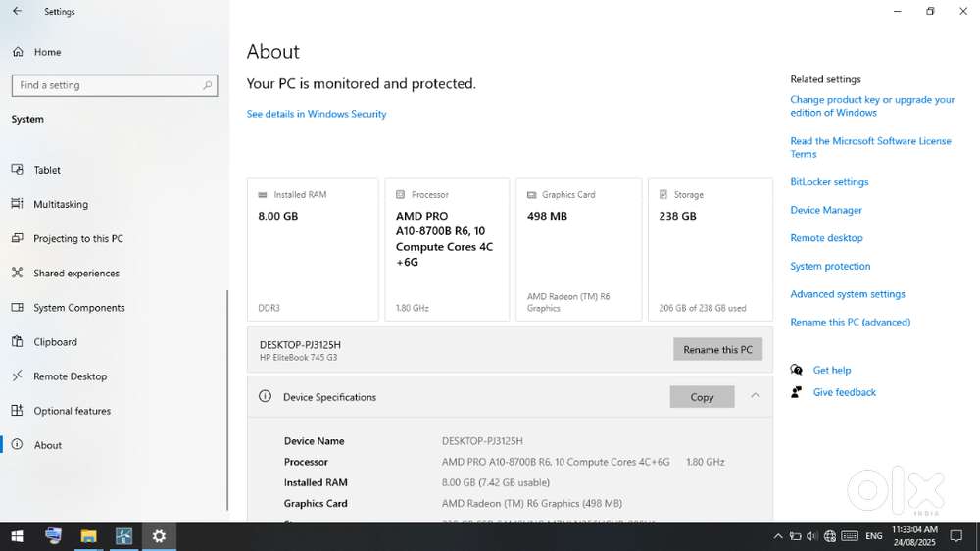This screenshot has height=551, width=980.
Task: Open the Windows Start menu
Action: coord(17,536)
